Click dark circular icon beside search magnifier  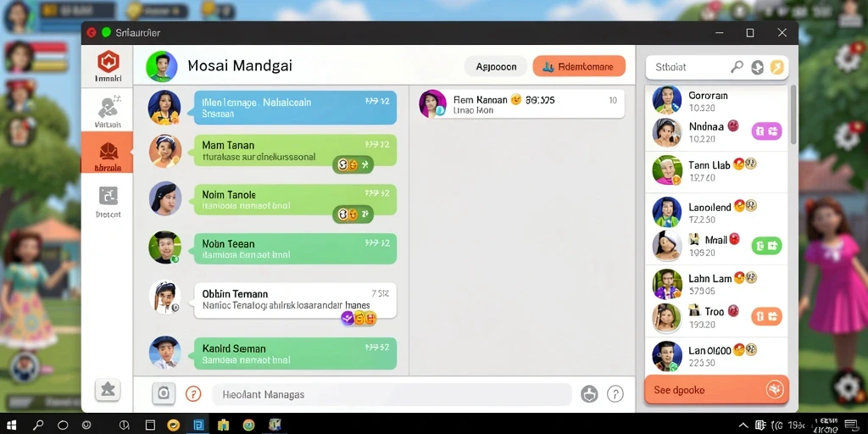pos(757,68)
